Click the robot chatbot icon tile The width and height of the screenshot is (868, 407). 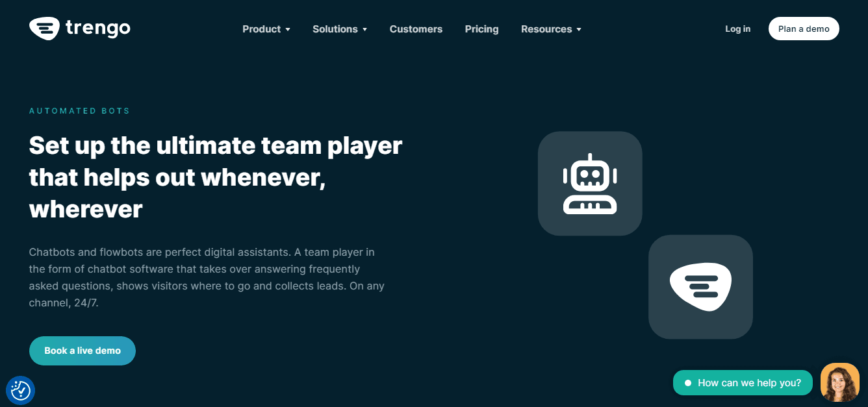[x=590, y=184]
